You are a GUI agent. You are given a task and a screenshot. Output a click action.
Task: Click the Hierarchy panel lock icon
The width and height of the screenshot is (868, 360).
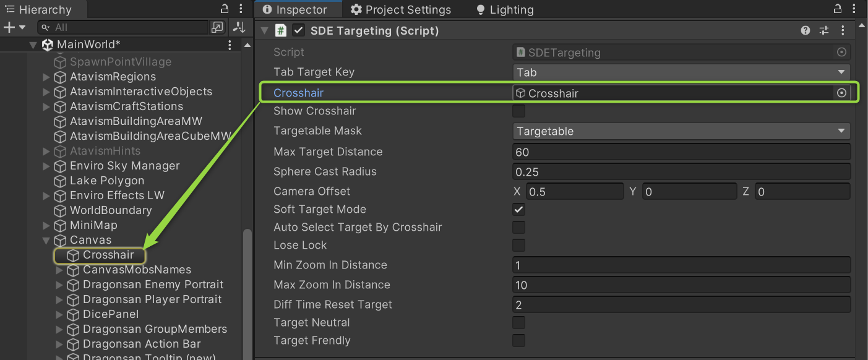(x=225, y=9)
